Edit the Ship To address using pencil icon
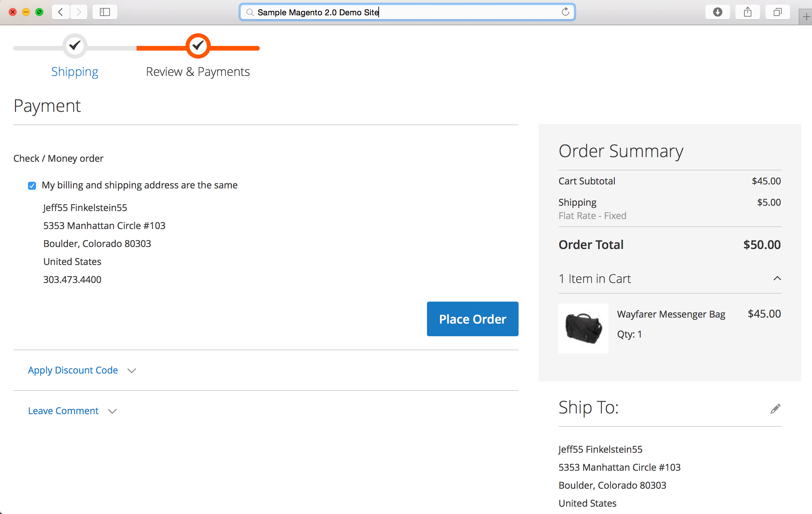812x514 pixels. click(x=775, y=408)
